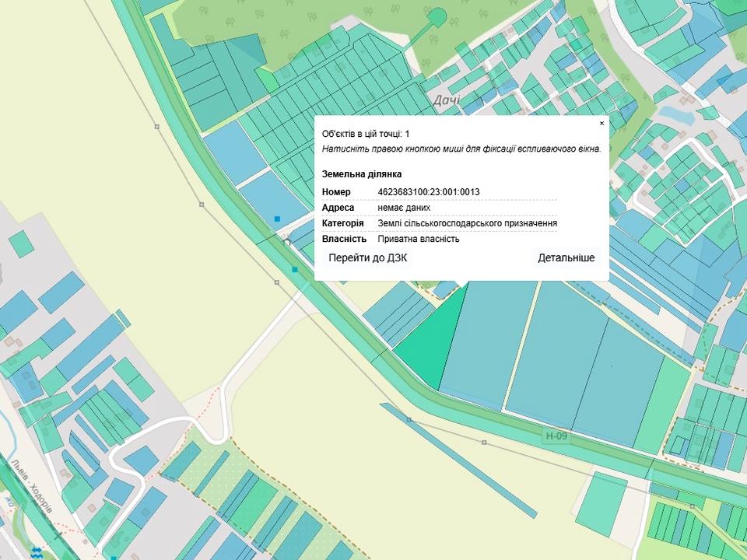The image size is (747, 560).
Task: Click the 'Дачі' map label
Action: tap(447, 100)
